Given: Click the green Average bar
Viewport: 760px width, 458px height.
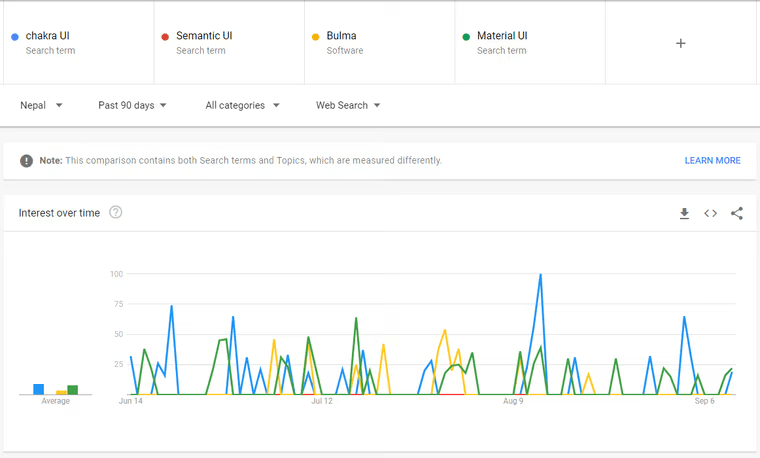Looking at the screenshot, I should 73,390.
